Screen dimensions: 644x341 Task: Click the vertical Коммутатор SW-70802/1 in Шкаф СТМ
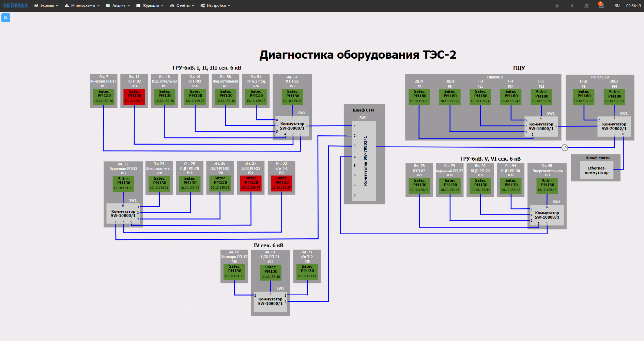click(365, 161)
